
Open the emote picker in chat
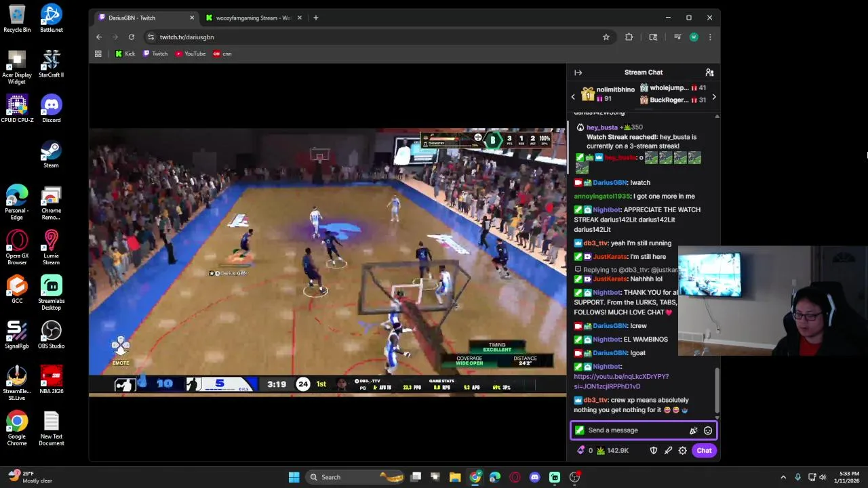[x=708, y=430]
